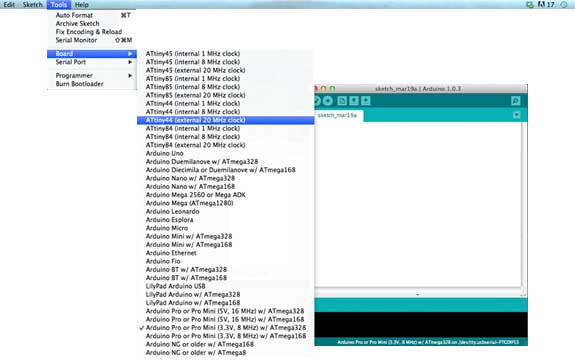Screen dimensions: 575x360
Task: Click inside the Arduino sketch editor area
Action: tap(418, 205)
